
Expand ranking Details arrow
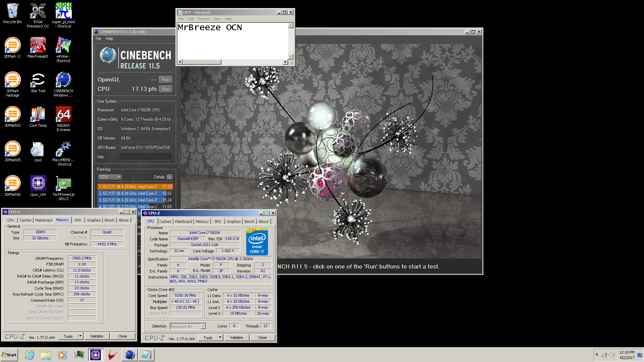[x=170, y=177]
